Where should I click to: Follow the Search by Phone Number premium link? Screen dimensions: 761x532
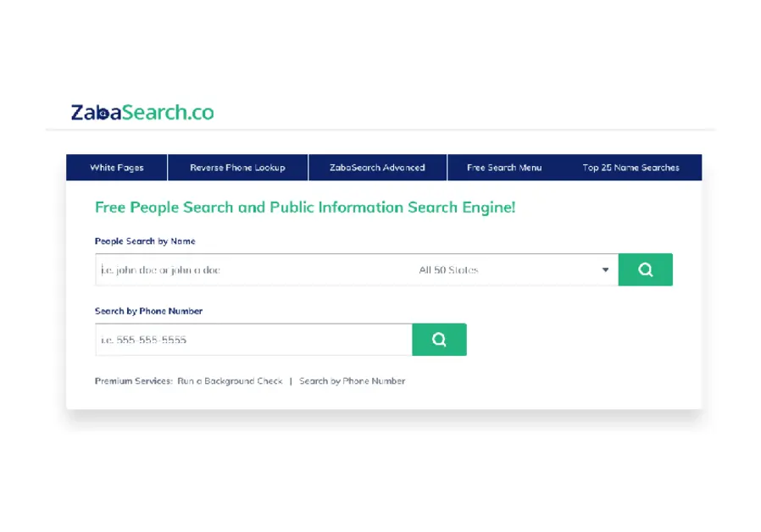click(352, 381)
